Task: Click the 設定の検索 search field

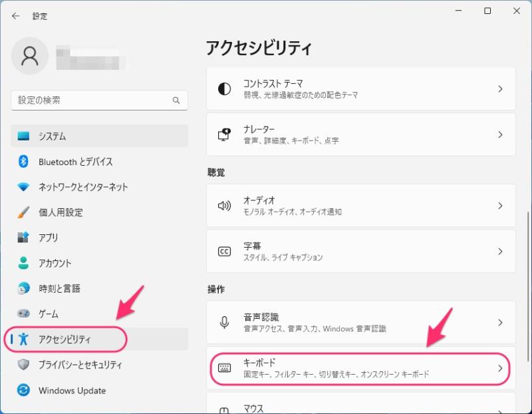Action: pyautogui.click(x=99, y=101)
